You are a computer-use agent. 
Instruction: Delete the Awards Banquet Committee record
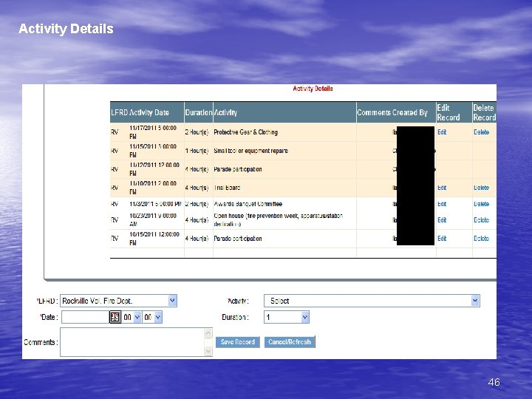click(x=482, y=204)
